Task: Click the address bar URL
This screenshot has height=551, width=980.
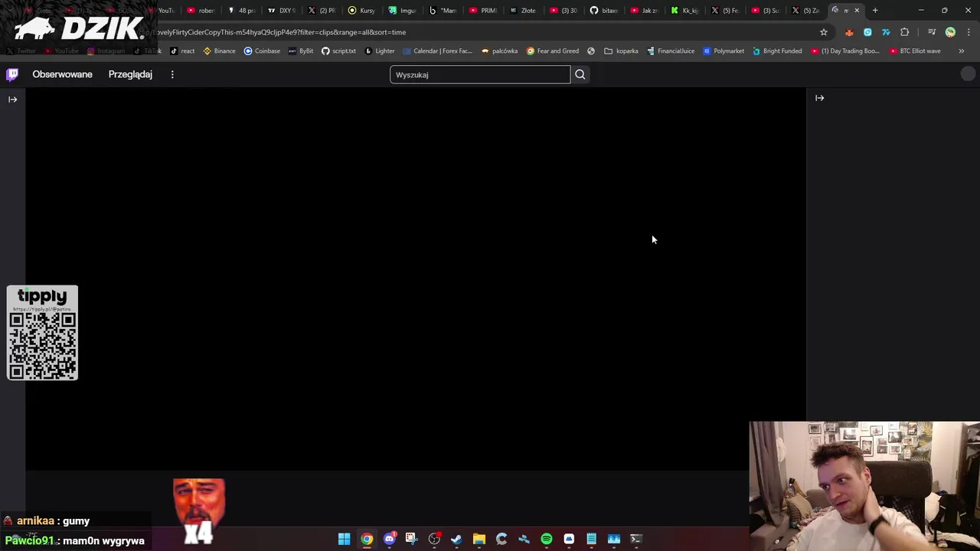Action: [279, 32]
